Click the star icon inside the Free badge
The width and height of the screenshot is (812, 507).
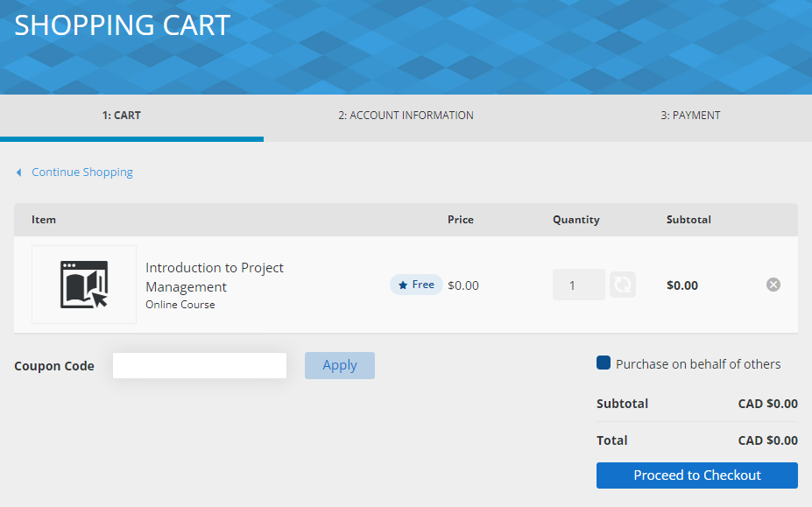click(x=401, y=284)
